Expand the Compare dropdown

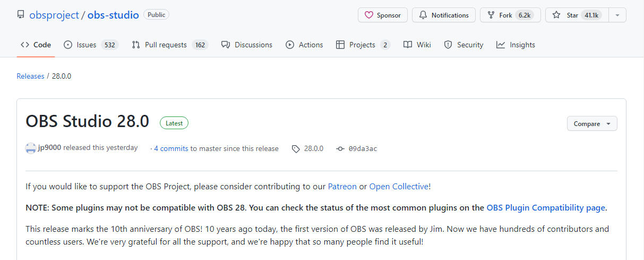tap(592, 123)
